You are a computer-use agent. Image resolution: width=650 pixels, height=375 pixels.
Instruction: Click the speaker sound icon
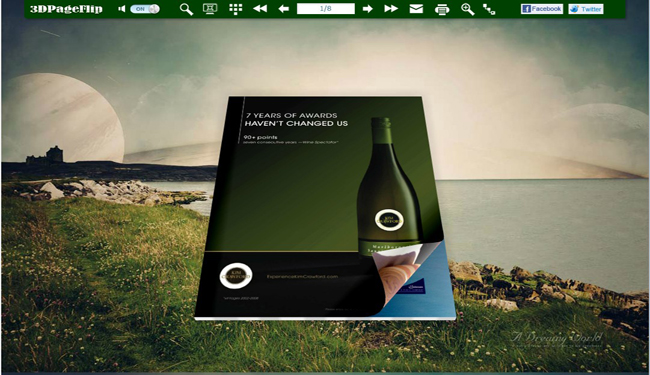(x=121, y=9)
